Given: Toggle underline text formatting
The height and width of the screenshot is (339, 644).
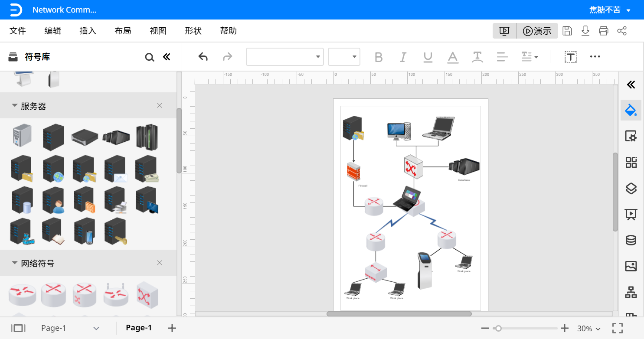Looking at the screenshot, I should tap(428, 57).
